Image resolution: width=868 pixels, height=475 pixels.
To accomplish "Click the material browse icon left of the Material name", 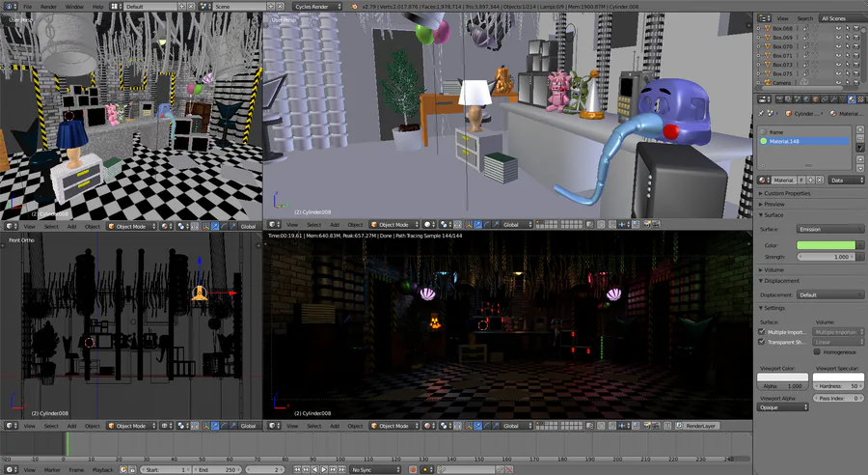I will click(764, 181).
